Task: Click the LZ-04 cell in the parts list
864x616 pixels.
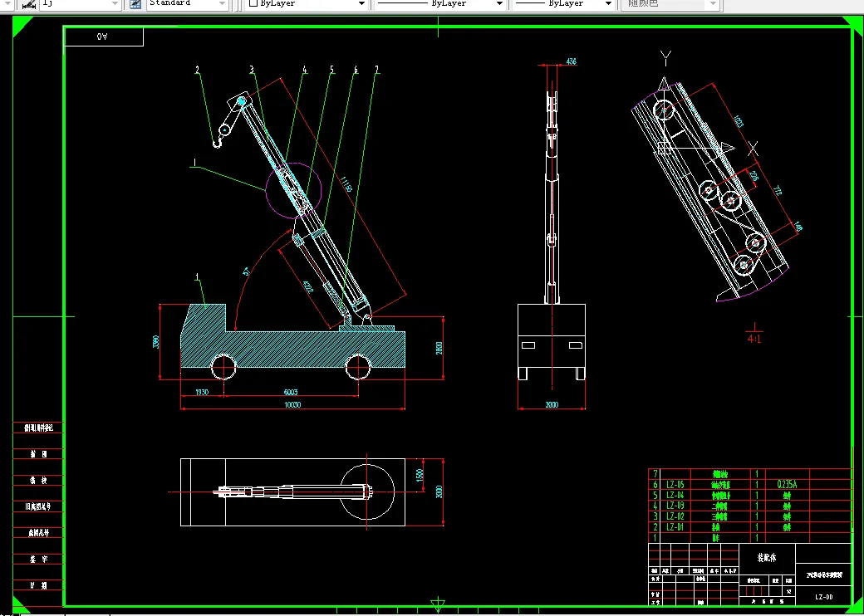Action: [x=675, y=495]
